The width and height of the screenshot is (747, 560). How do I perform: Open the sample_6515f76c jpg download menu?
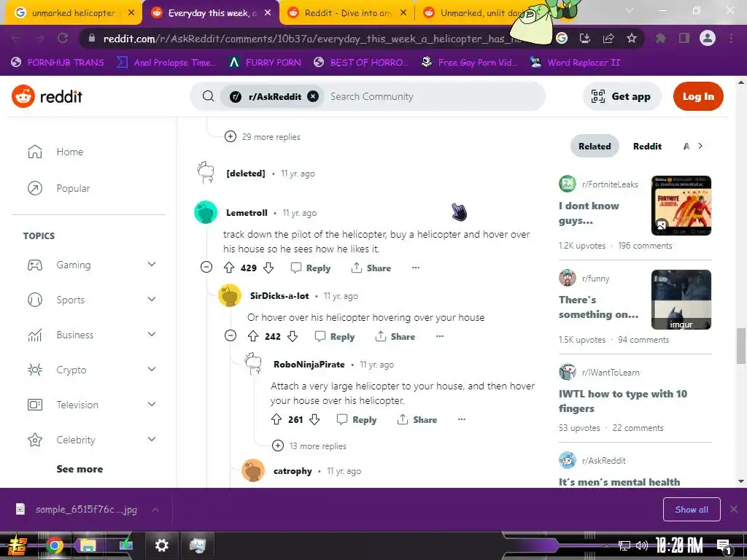click(x=155, y=510)
